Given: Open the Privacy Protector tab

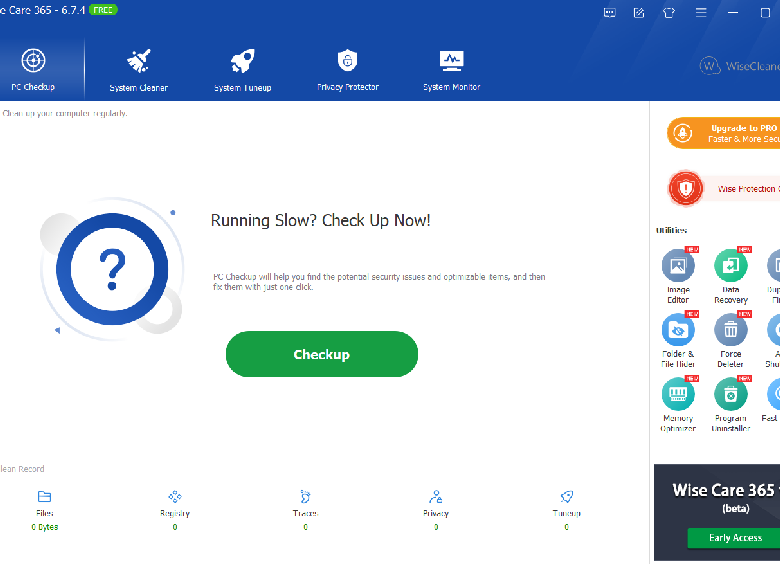Looking at the screenshot, I should [348, 71].
